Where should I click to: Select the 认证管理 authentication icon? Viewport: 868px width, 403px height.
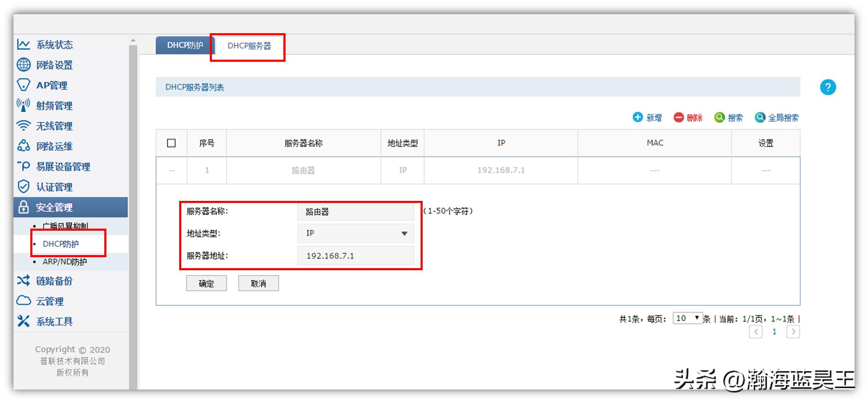[24, 187]
